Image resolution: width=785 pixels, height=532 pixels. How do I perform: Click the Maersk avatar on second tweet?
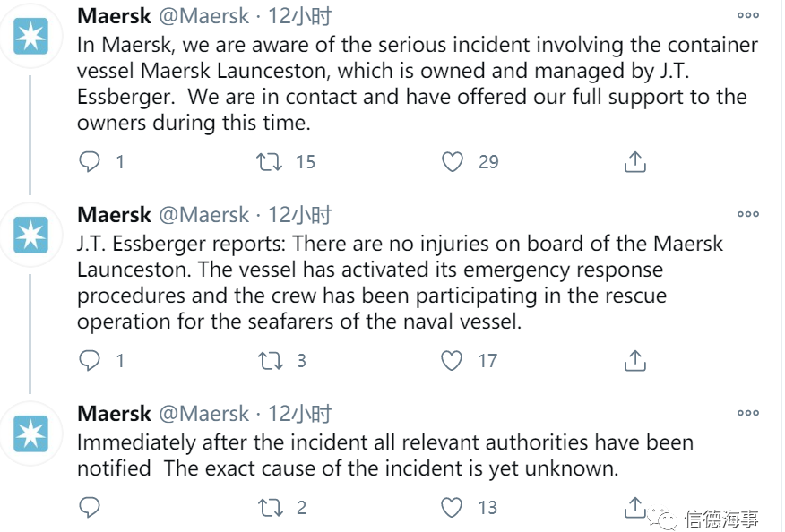tap(32, 236)
